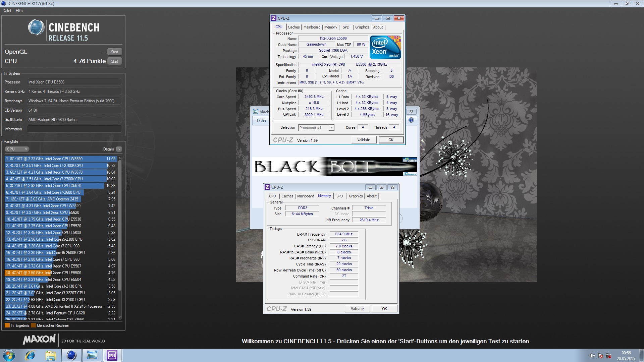
Task: Open the Windows Start menu orb
Action: coord(9,355)
